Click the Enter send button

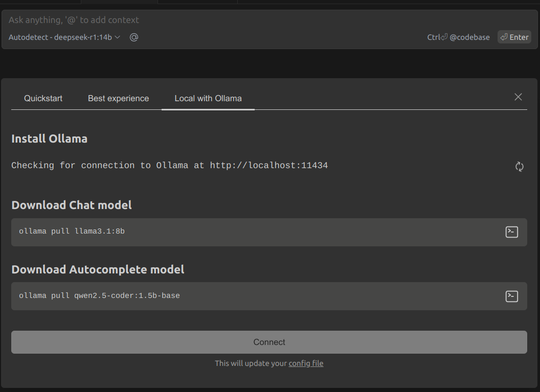(x=514, y=37)
